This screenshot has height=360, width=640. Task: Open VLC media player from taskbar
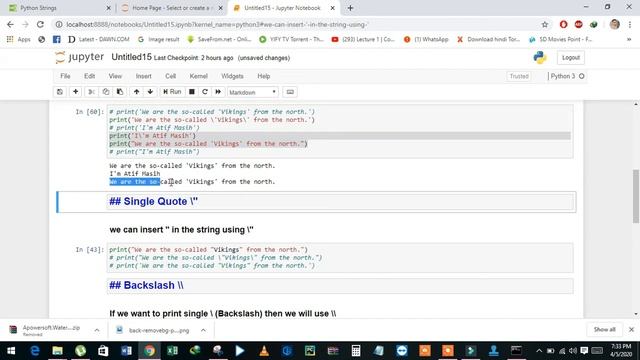click(x=264, y=351)
